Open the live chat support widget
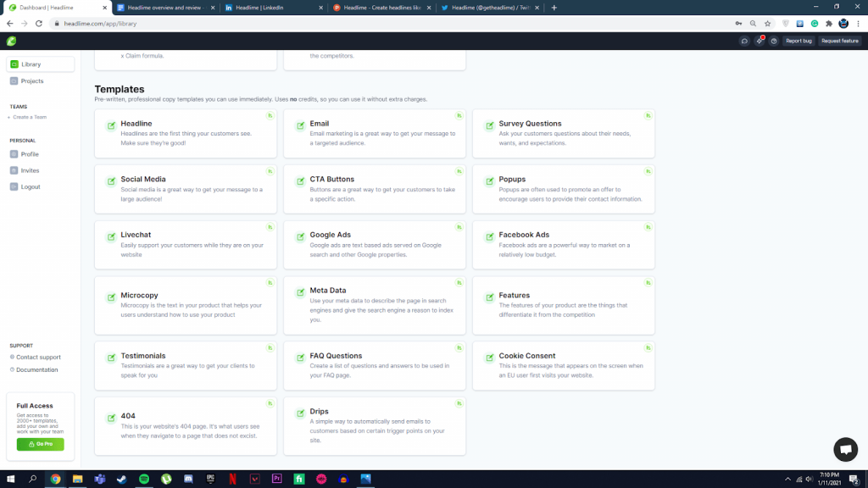The width and height of the screenshot is (868, 488). (845, 449)
